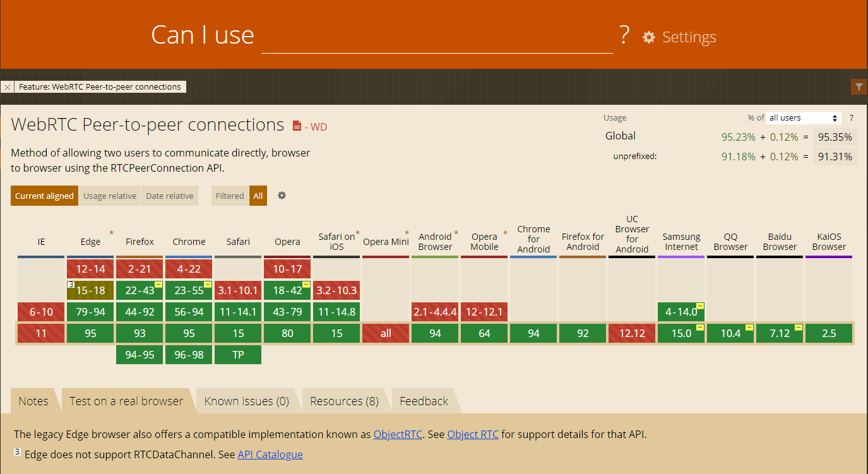The height and width of the screenshot is (474, 868).
Task: Click the Opera Mini all cell
Action: [386, 333]
